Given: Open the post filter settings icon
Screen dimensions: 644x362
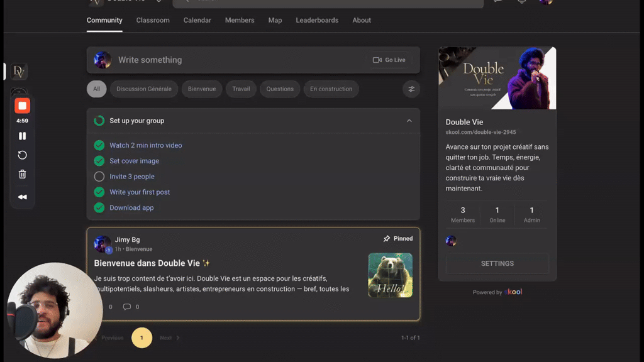Looking at the screenshot, I should click(411, 89).
